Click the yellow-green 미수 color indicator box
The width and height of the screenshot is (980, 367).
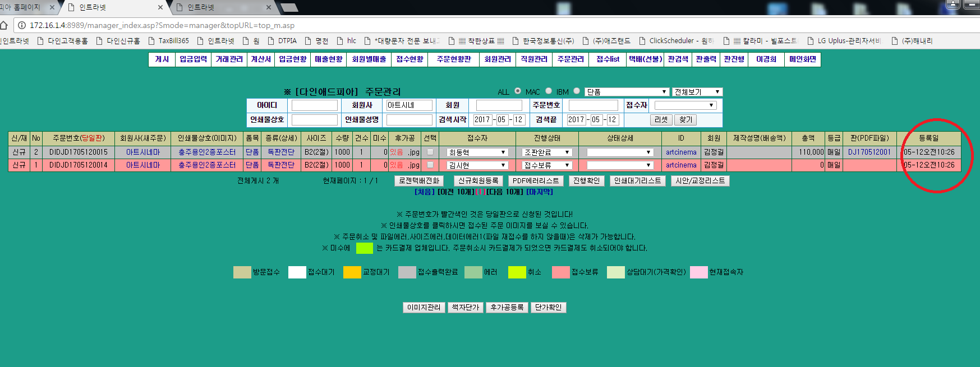364,248
